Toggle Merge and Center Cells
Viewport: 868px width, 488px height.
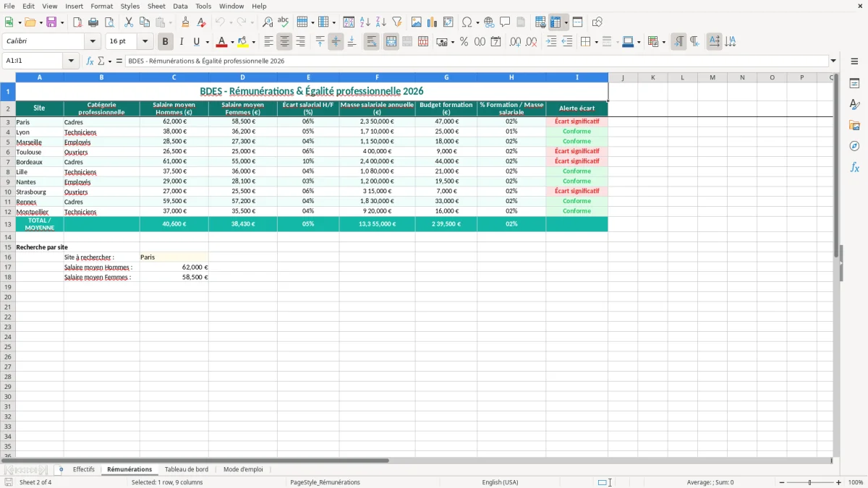391,42
